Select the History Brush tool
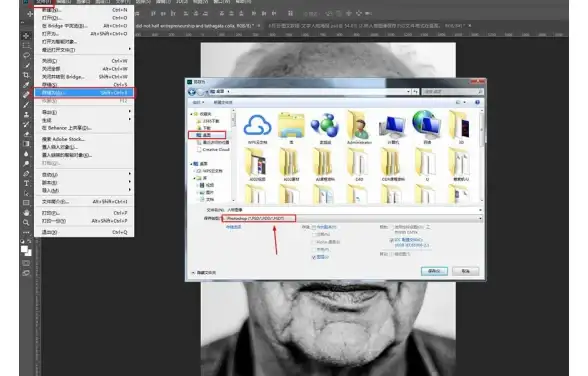 tap(26, 124)
